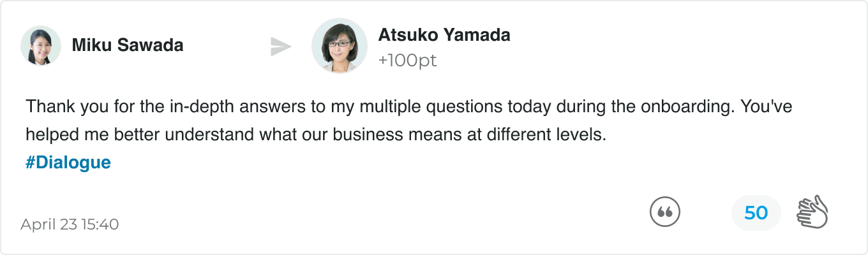Open Miku Sawada's profile photo
868x255 pixels.
(41, 46)
